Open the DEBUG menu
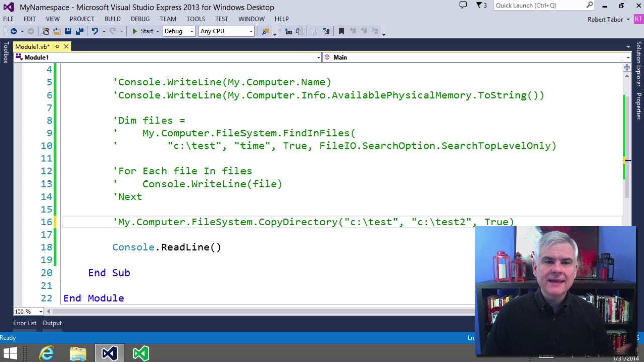644x362 pixels. [x=140, y=19]
